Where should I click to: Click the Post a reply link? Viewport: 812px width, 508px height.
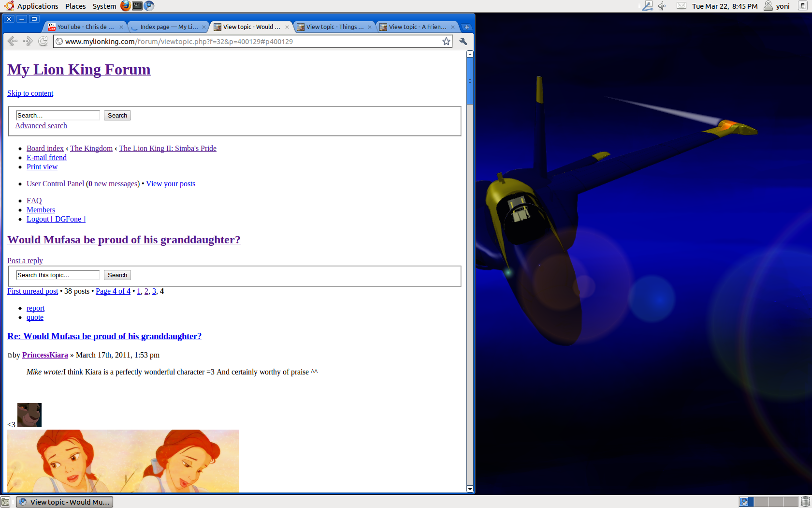[x=25, y=261]
